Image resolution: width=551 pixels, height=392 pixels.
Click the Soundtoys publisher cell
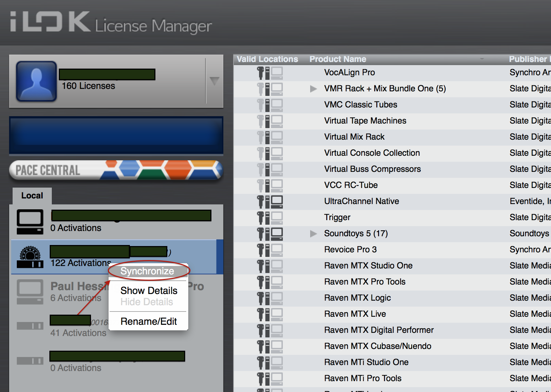click(529, 234)
